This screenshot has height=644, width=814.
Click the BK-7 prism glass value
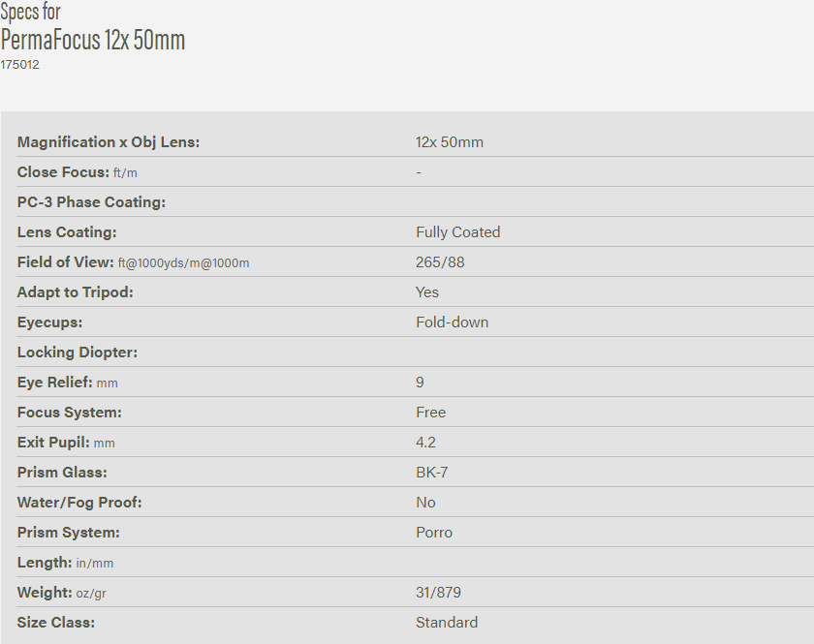pyautogui.click(x=432, y=473)
